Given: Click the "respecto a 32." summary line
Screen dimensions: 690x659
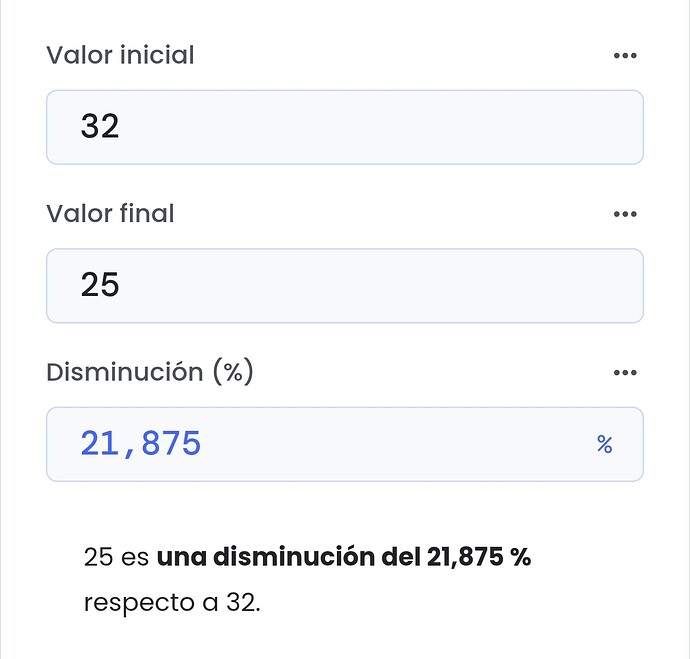Looking at the screenshot, I should coord(171,603).
